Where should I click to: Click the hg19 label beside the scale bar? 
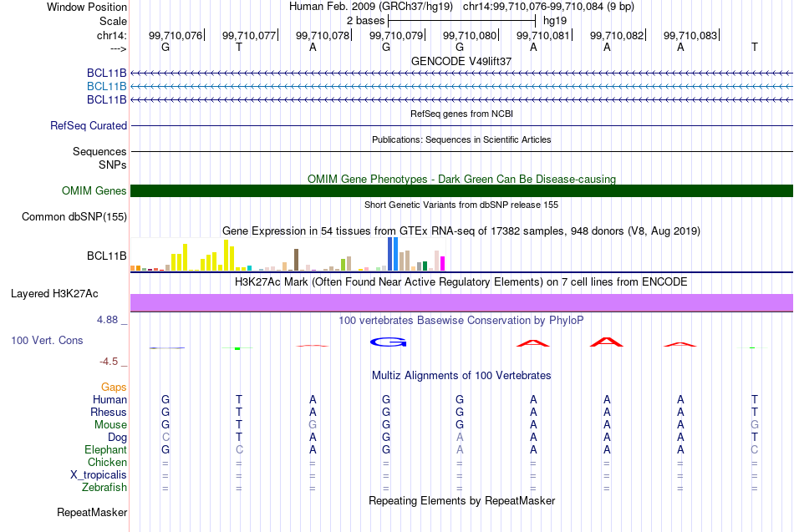[x=554, y=21]
